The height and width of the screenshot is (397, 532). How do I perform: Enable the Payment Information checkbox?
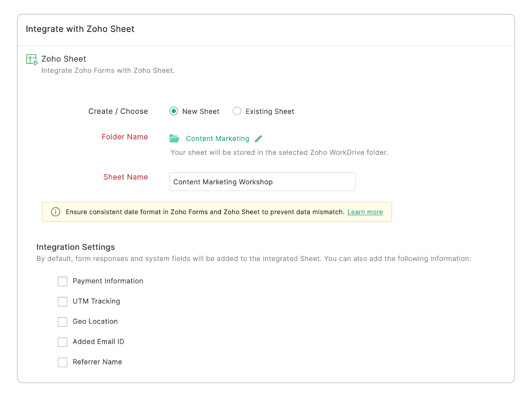click(62, 281)
